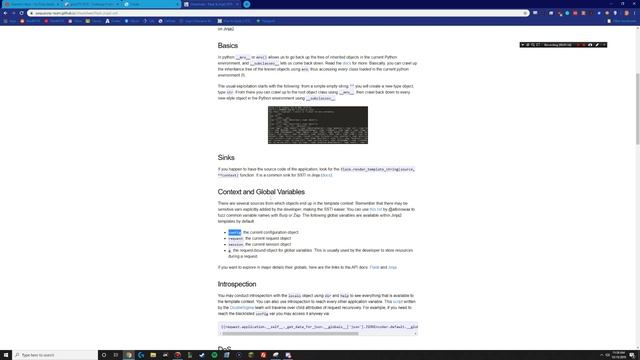Image resolution: width=640 pixels, height=360 pixels.
Task: Enlarge the terminal screenshot thumbnail
Action: (318, 125)
